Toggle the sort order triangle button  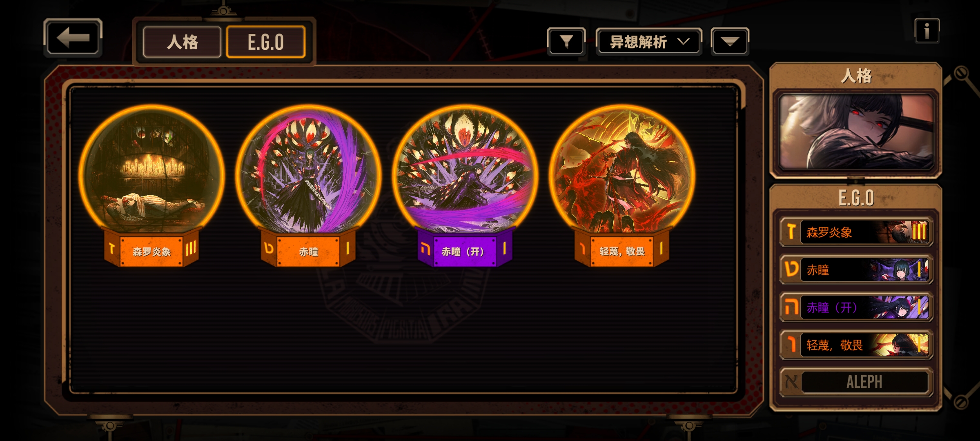click(x=730, y=41)
